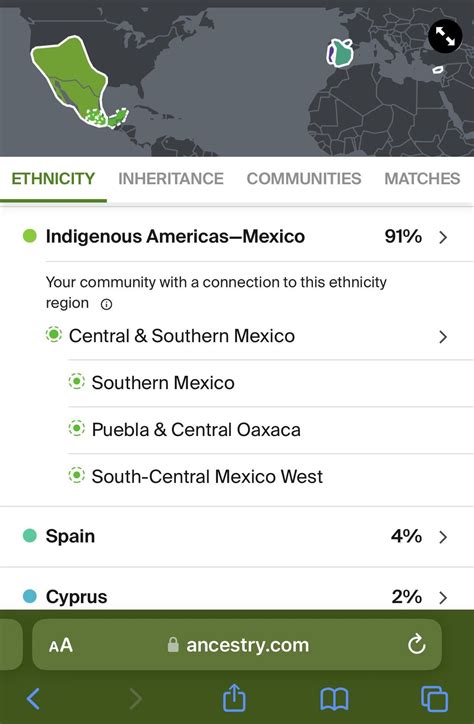The height and width of the screenshot is (724, 474).
Task: Select South-Central Mexico West community
Action: 271,477
